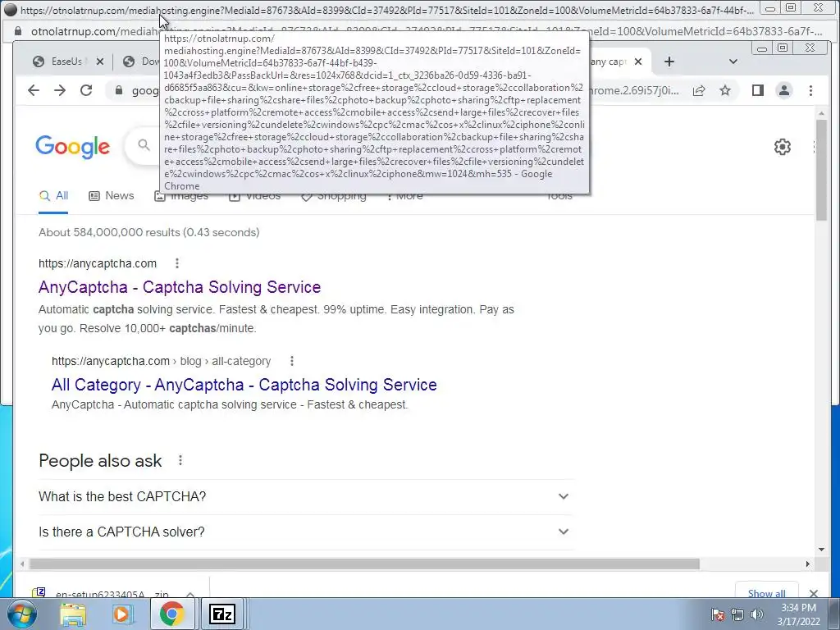Click Show all downloads
840x630 pixels.
[767, 593]
